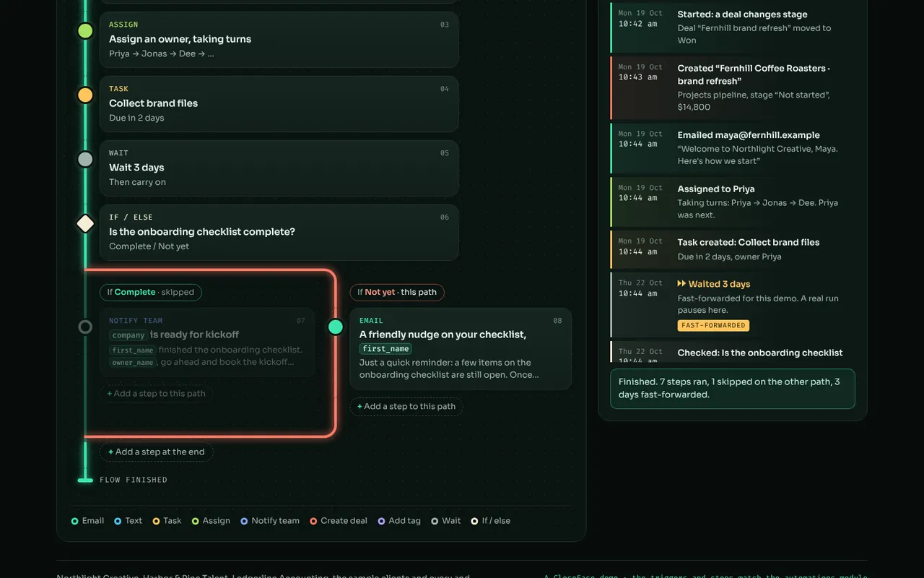Select the 'If Complete · skipped' branch label
Viewport: 924px width, 578px height.
pyautogui.click(x=151, y=292)
